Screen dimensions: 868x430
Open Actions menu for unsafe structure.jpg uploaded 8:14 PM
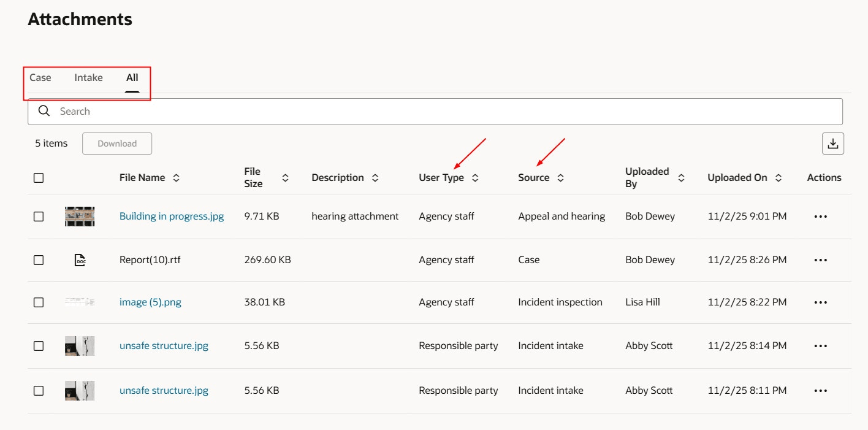point(820,345)
